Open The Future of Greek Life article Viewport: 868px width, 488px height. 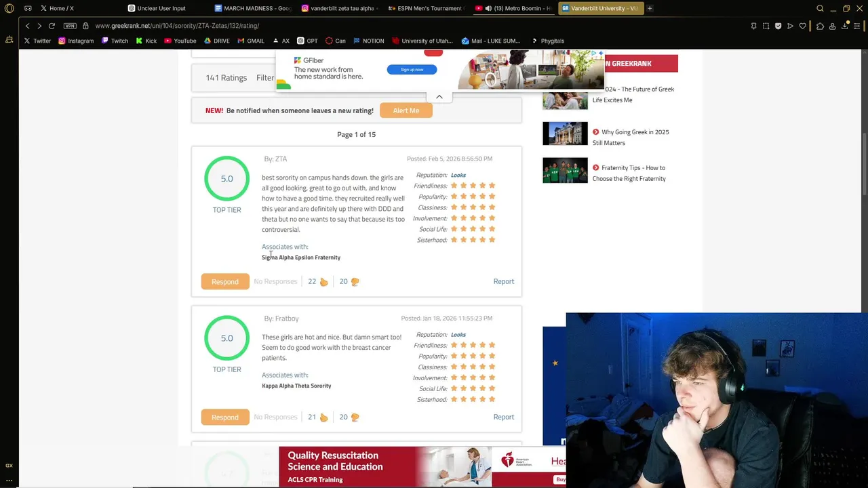(633, 94)
